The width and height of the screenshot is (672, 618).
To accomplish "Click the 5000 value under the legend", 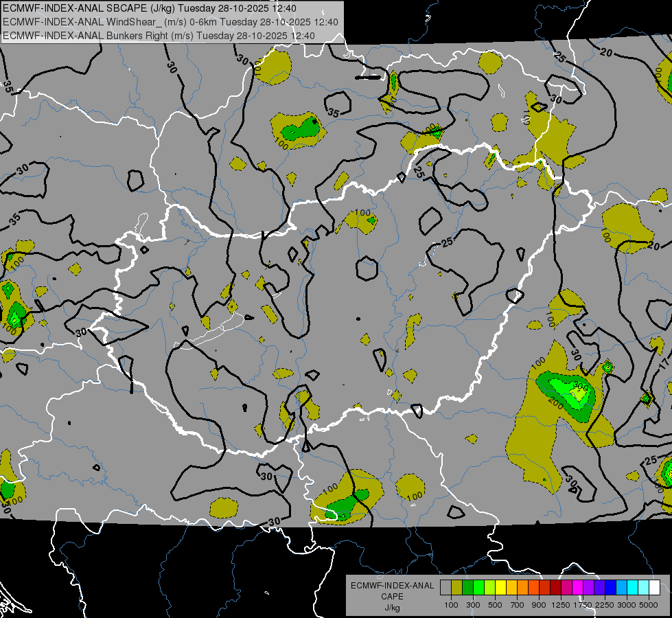I will click(x=649, y=605).
